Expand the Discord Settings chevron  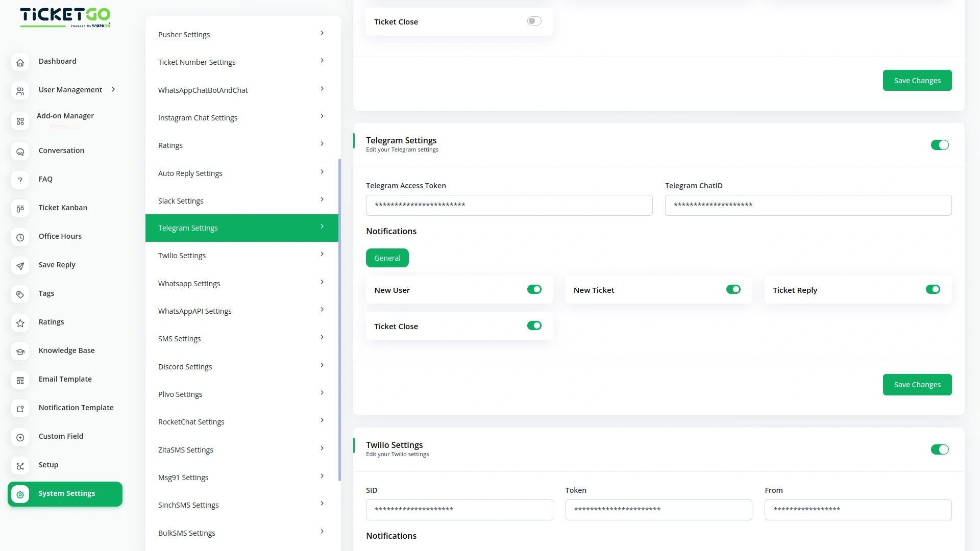click(322, 365)
